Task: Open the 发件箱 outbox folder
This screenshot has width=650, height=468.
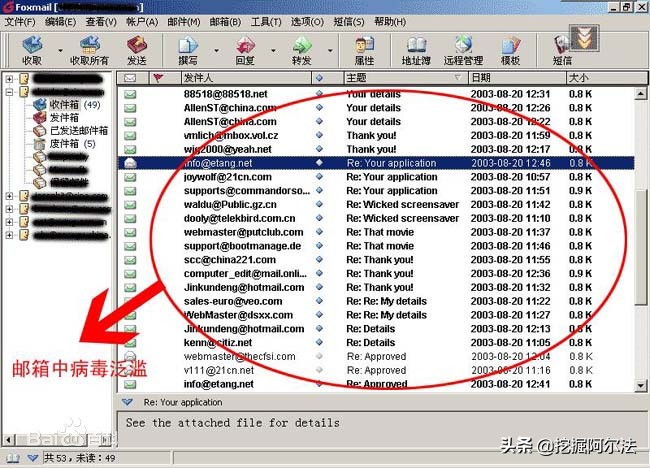Action: tap(56, 117)
